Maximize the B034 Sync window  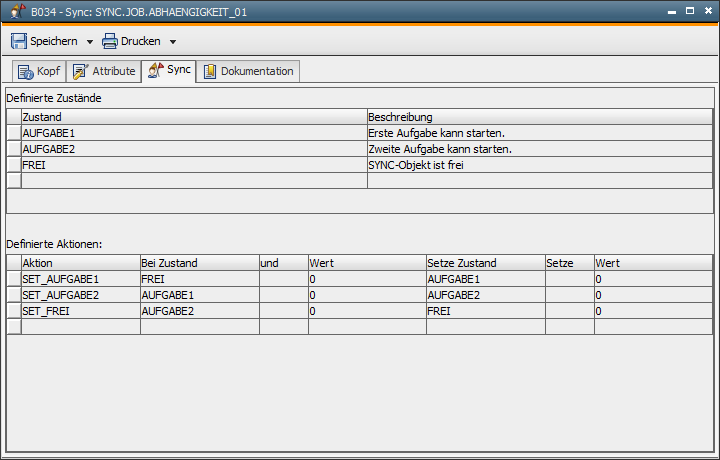click(690, 11)
